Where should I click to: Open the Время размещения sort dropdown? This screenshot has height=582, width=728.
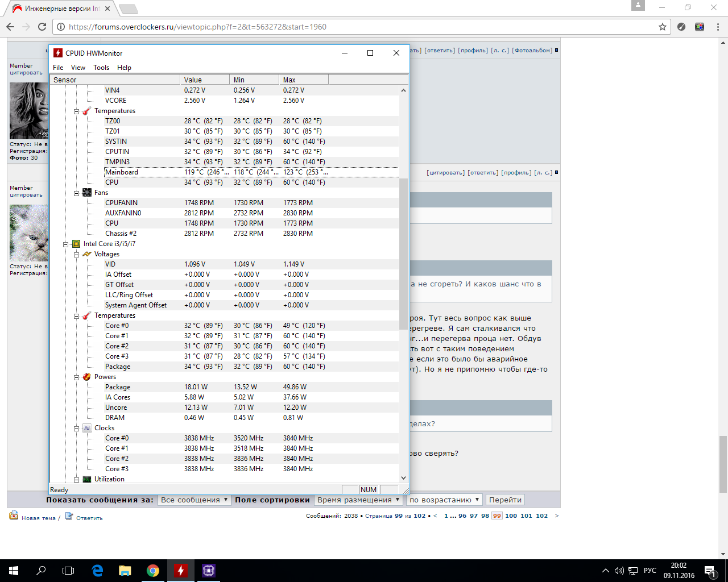(x=359, y=500)
